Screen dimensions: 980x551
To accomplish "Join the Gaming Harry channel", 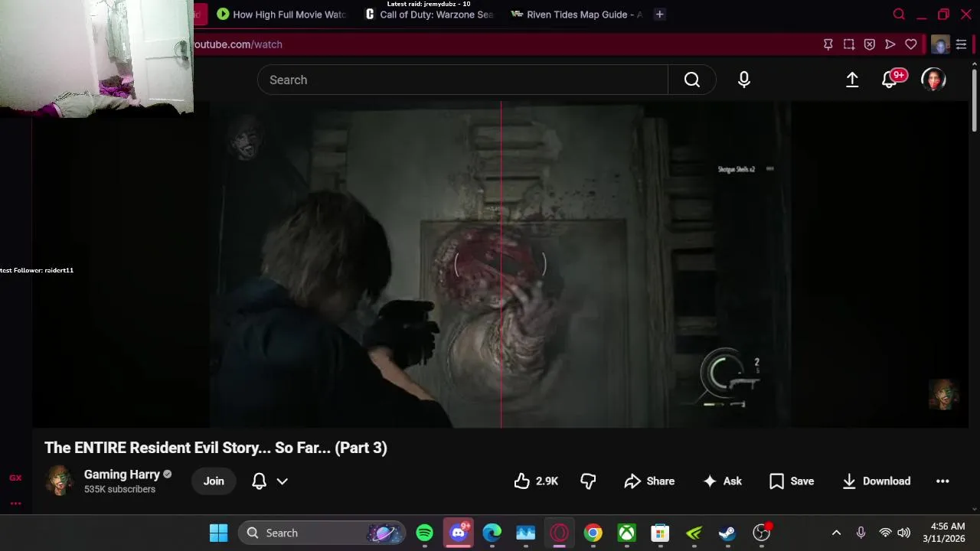I will (x=214, y=481).
